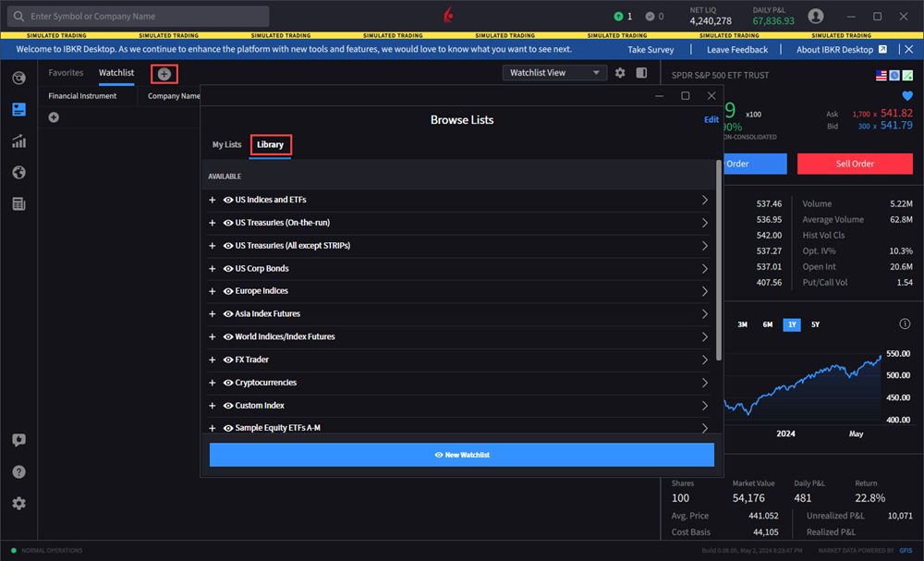The width and height of the screenshot is (924, 561).
Task: Open the Watchlist View dropdown
Action: click(554, 72)
